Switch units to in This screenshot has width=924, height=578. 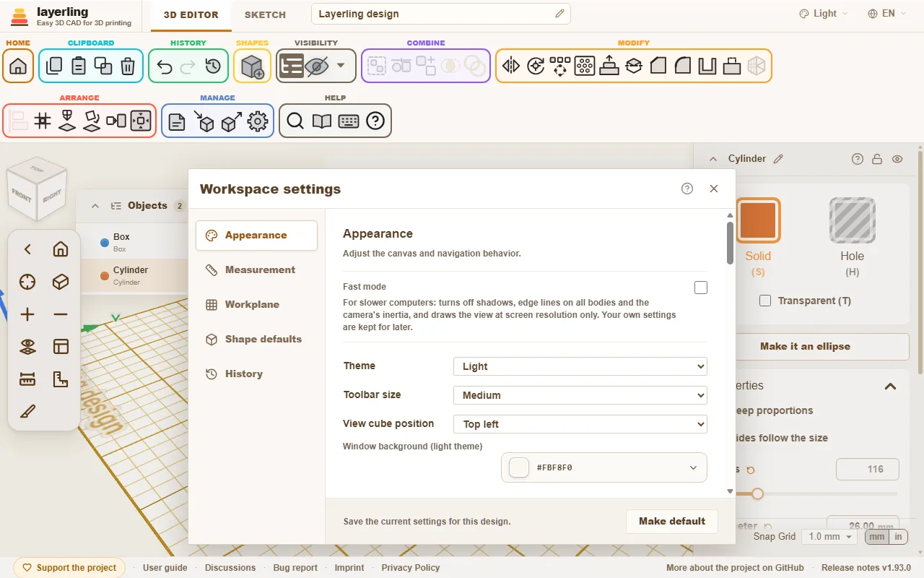point(898,537)
